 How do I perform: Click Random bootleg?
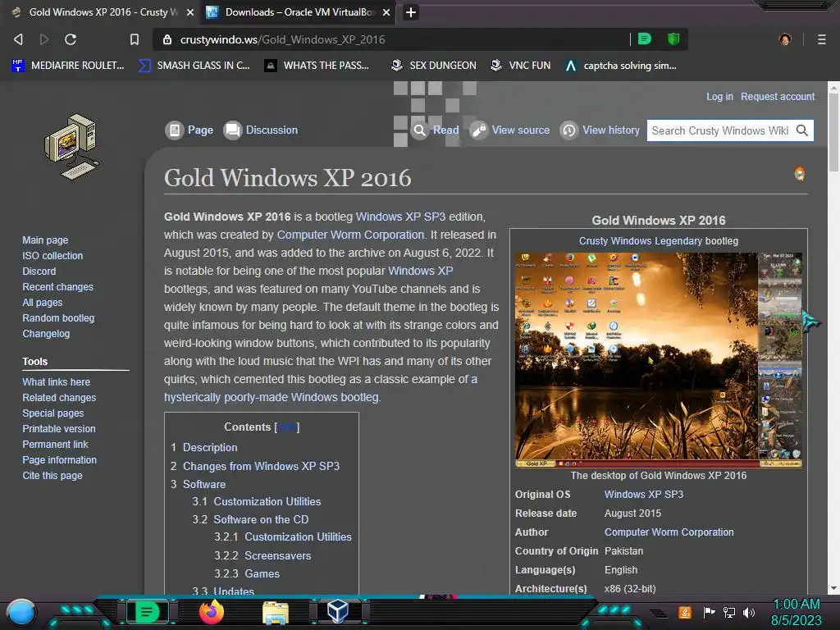tap(58, 317)
